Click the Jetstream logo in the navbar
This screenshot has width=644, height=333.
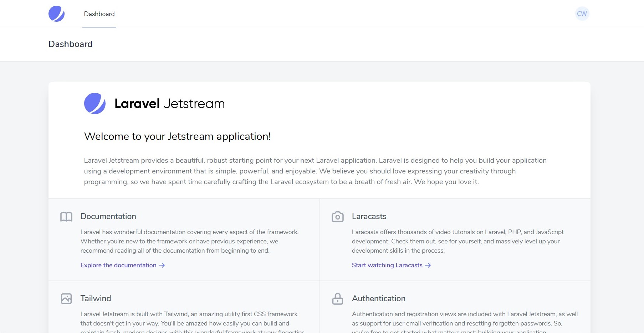coord(56,14)
